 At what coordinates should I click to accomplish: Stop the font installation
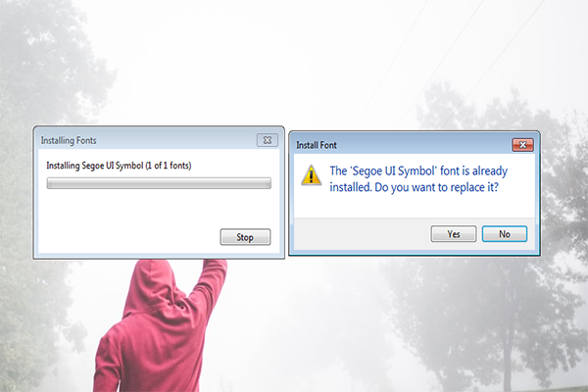point(245,237)
